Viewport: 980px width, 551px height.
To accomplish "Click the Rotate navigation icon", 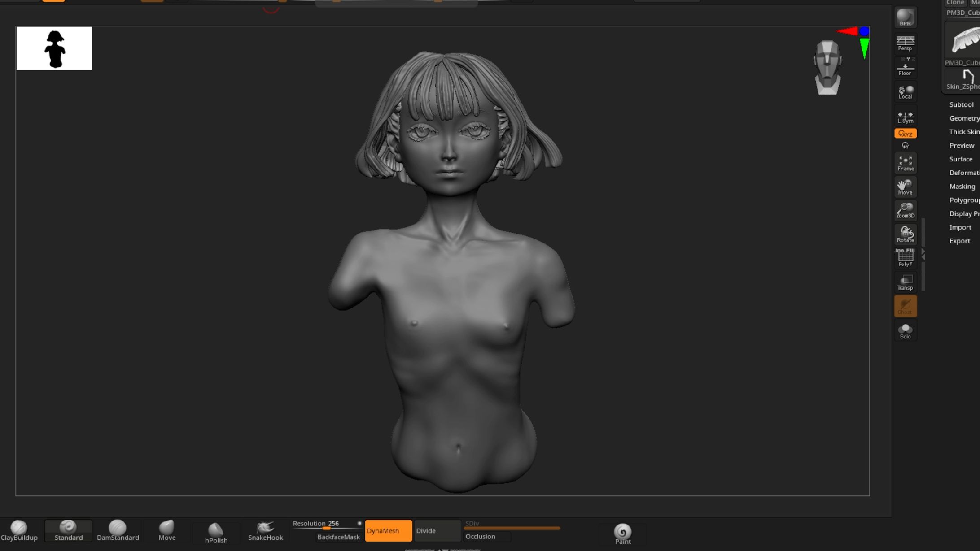I will tap(905, 234).
